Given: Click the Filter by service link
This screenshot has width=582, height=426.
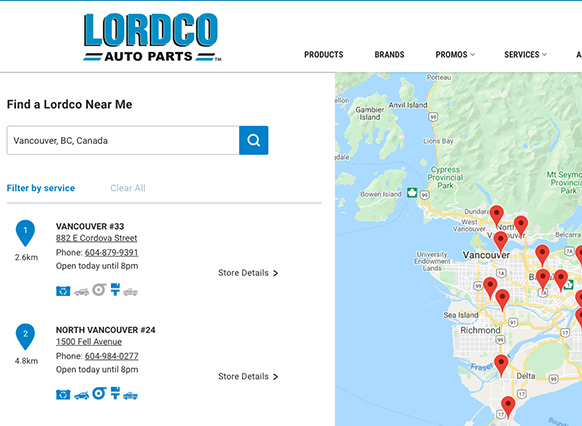Looking at the screenshot, I should coord(41,188).
